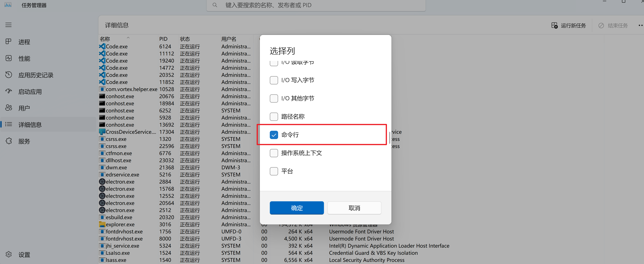644x264 pixels.
Task: Uncheck the 命令行 checkbox
Action: coord(274,135)
